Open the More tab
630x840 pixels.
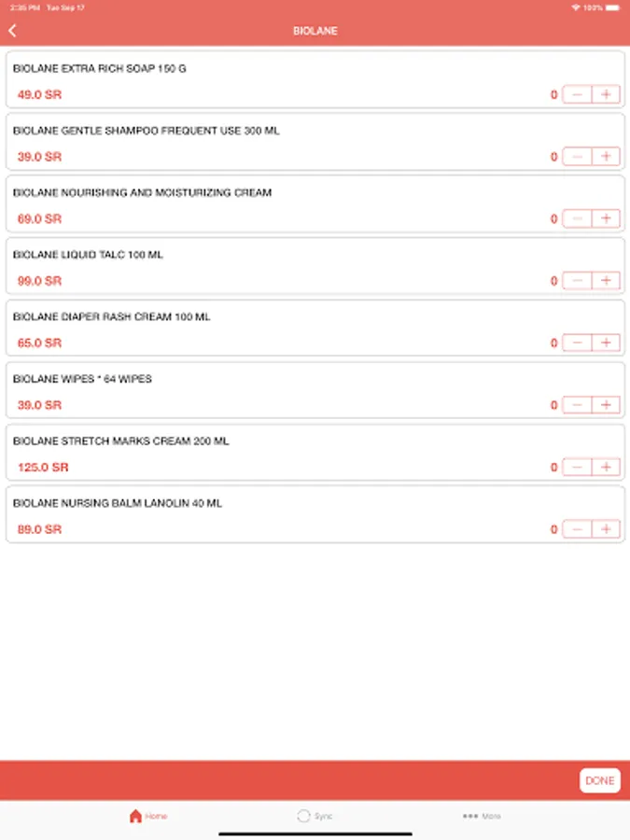[x=482, y=816]
